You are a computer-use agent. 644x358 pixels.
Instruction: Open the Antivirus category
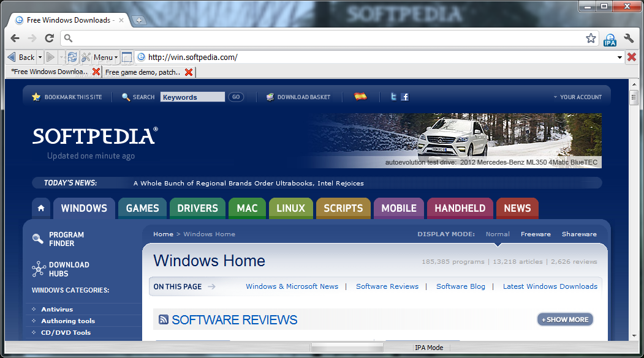[x=56, y=309]
